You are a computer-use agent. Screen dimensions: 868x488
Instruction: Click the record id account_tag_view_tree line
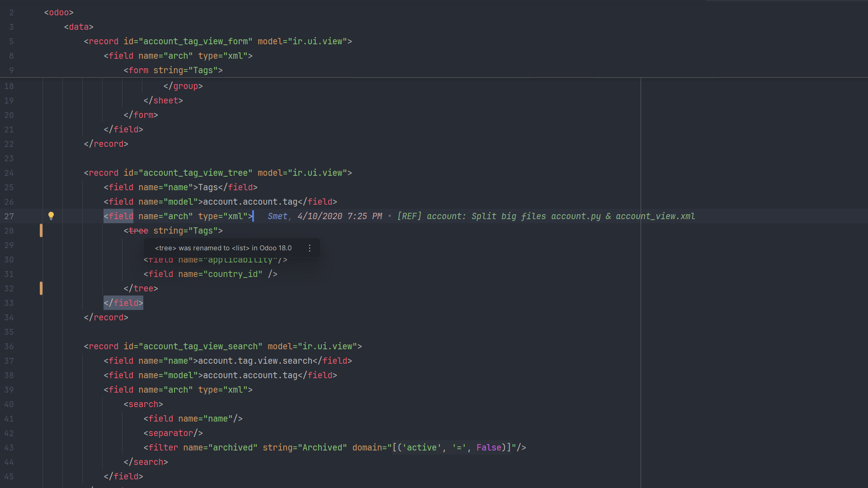coord(218,173)
